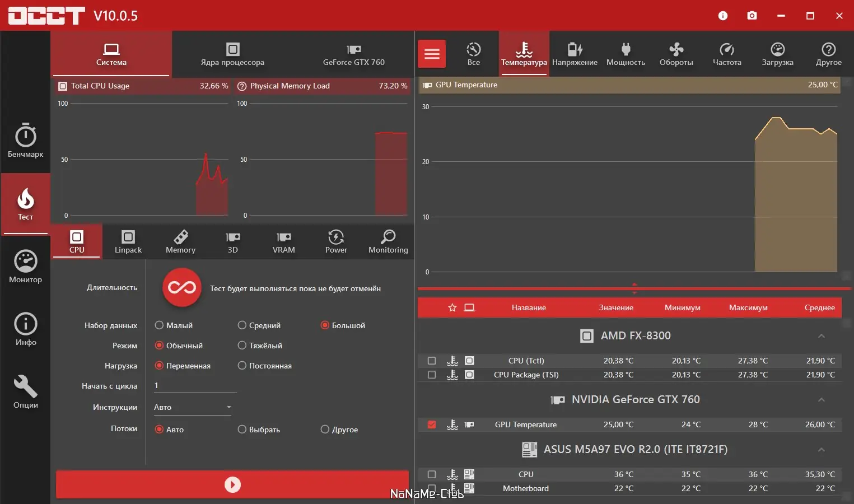Filter sensors by Мощность
This screenshot has height=504, width=854.
(x=626, y=54)
